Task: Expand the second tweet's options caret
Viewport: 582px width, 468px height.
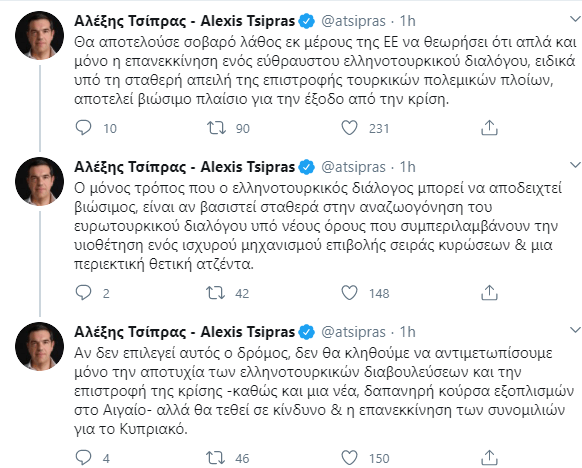Action: [575, 165]
